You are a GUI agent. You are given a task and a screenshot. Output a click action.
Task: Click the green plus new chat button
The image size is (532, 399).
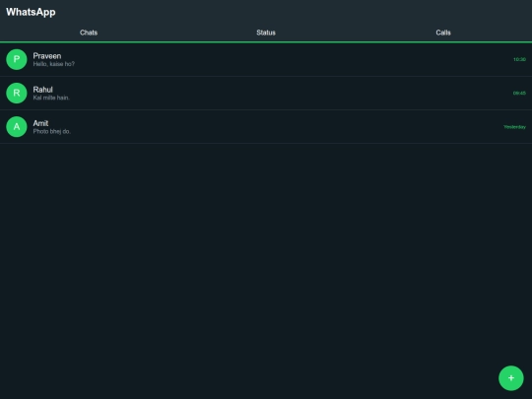click(x=511, y=378)
